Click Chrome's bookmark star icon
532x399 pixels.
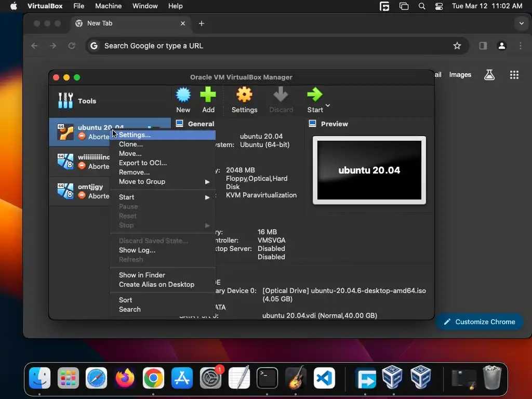457,46
